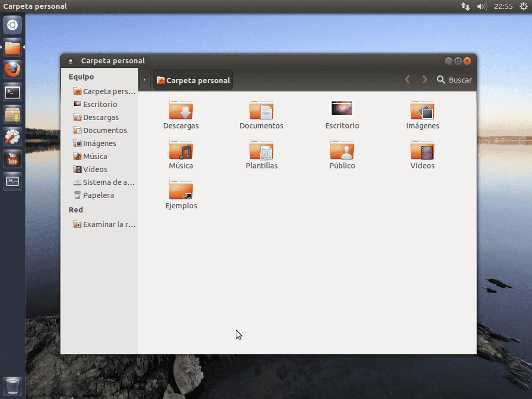The width and height of the screenshot is (532, 399).
Task: Open the Terminal launcher icon
Action: coord(12,92)
